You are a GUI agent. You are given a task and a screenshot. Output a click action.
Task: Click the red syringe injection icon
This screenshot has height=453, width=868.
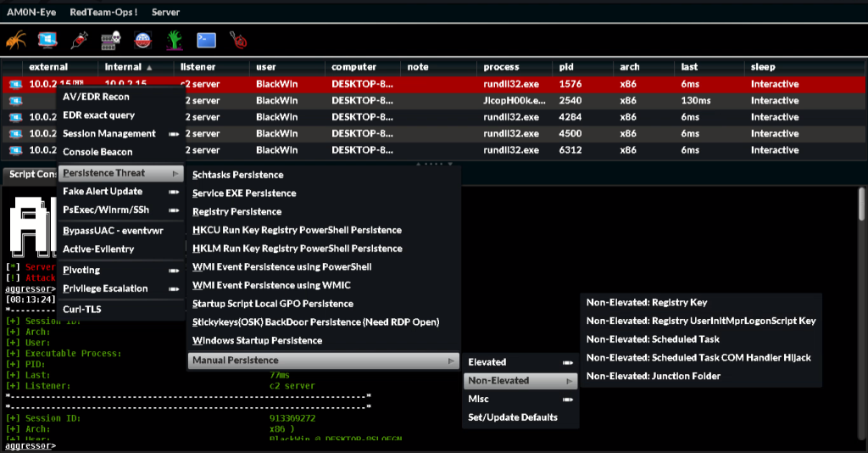[x=79, y=40]
